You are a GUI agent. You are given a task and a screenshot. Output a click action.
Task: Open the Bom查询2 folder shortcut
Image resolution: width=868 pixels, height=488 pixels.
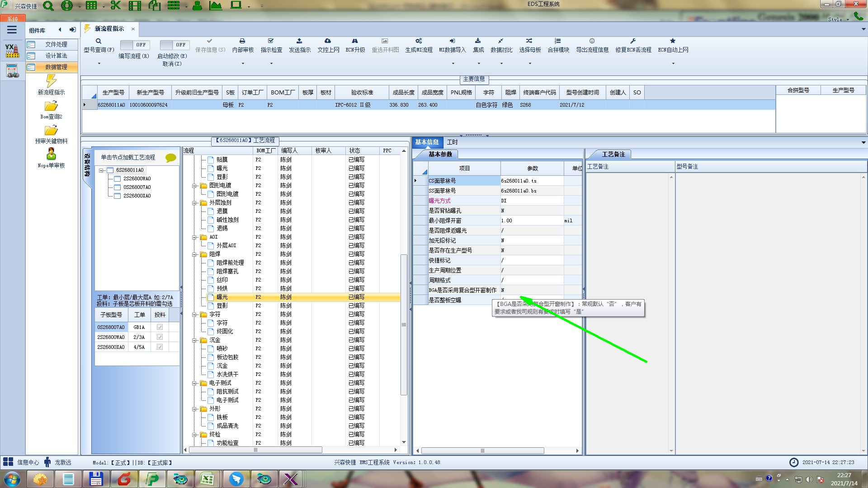[51, 110]
